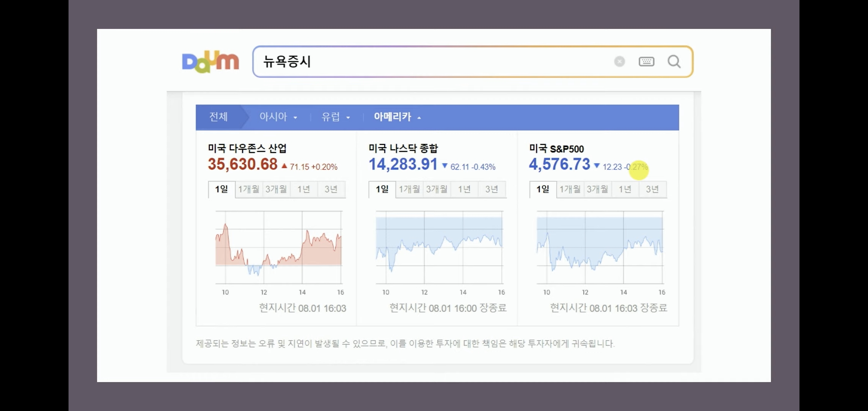Open the virtual keyboard icon
This screenshot has height=411, width=868.
646,61
